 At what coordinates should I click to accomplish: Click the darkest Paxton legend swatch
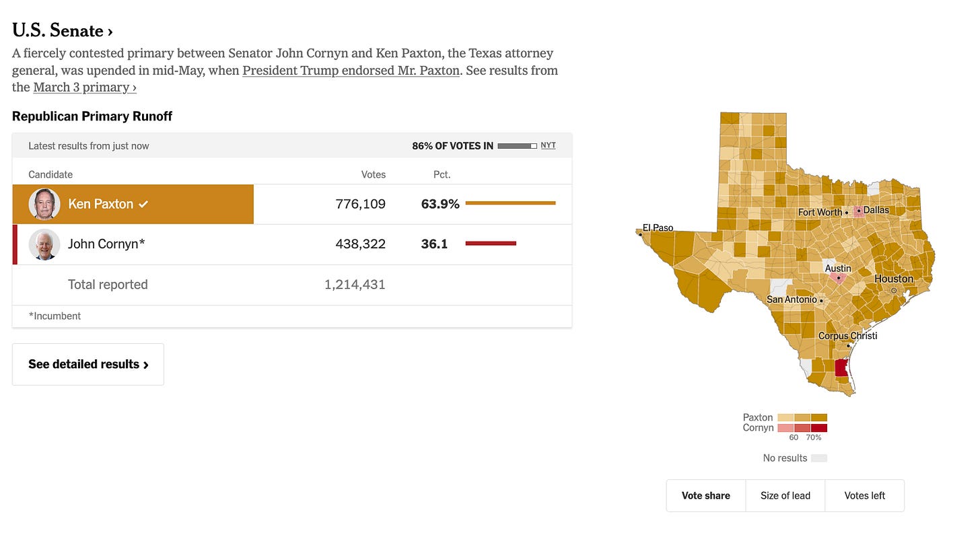coord(819,418)
